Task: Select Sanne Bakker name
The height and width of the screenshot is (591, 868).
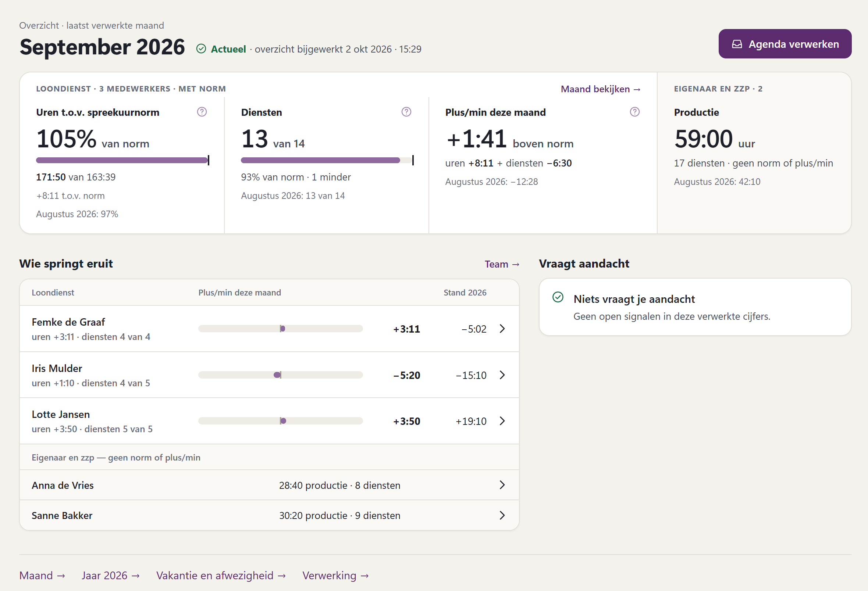Action: click(x=62, y=516)
